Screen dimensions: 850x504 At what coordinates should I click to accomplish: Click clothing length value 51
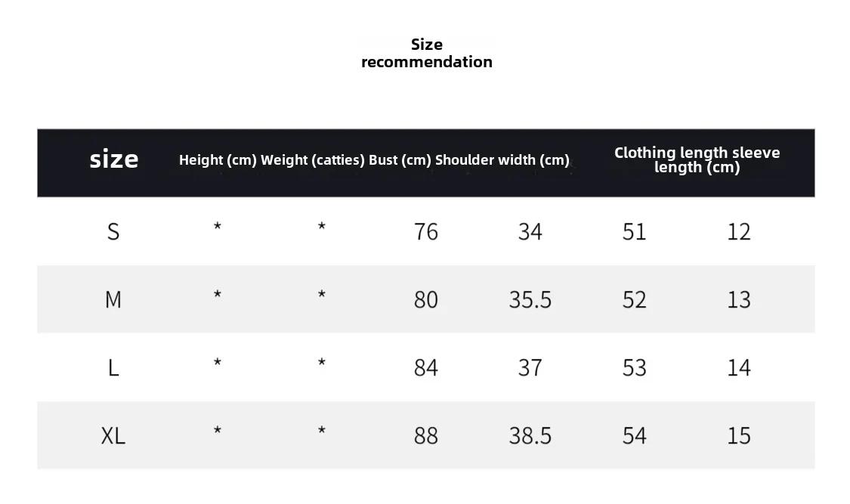[634, 232]
